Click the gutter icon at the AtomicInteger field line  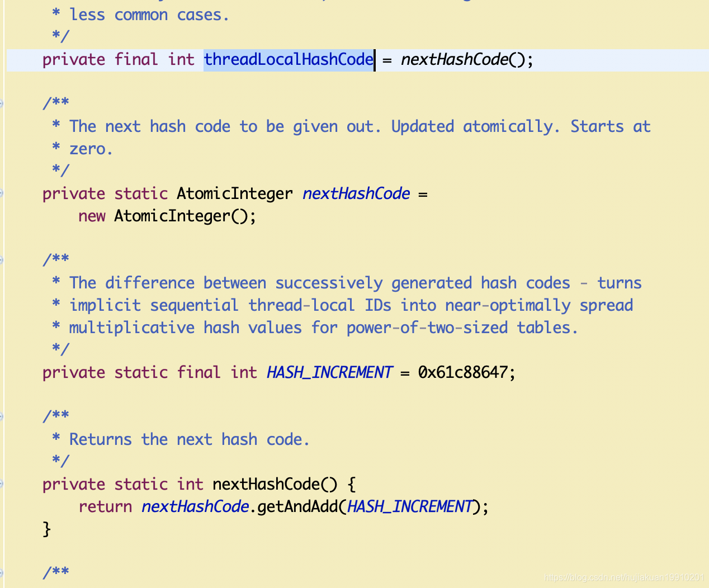point(1,193)
